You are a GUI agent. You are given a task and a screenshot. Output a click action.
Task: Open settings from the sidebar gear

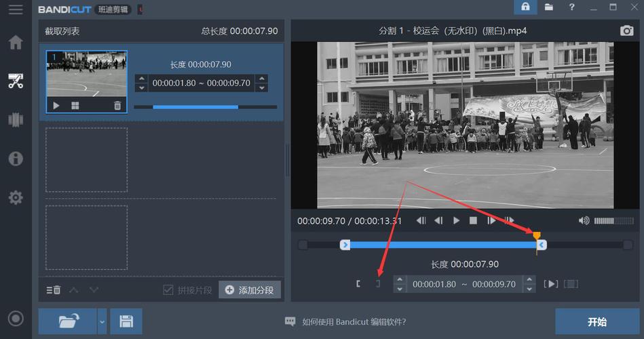pos(16,197)
